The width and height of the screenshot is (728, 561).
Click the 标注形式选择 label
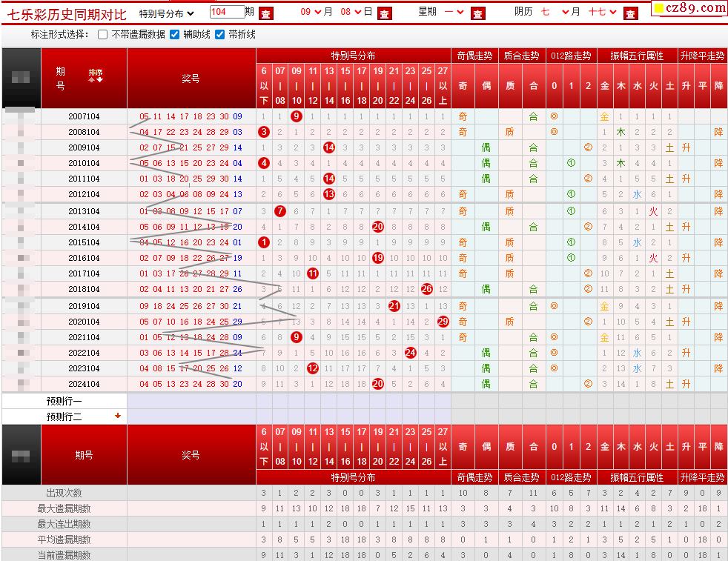(x=60, y=34)
